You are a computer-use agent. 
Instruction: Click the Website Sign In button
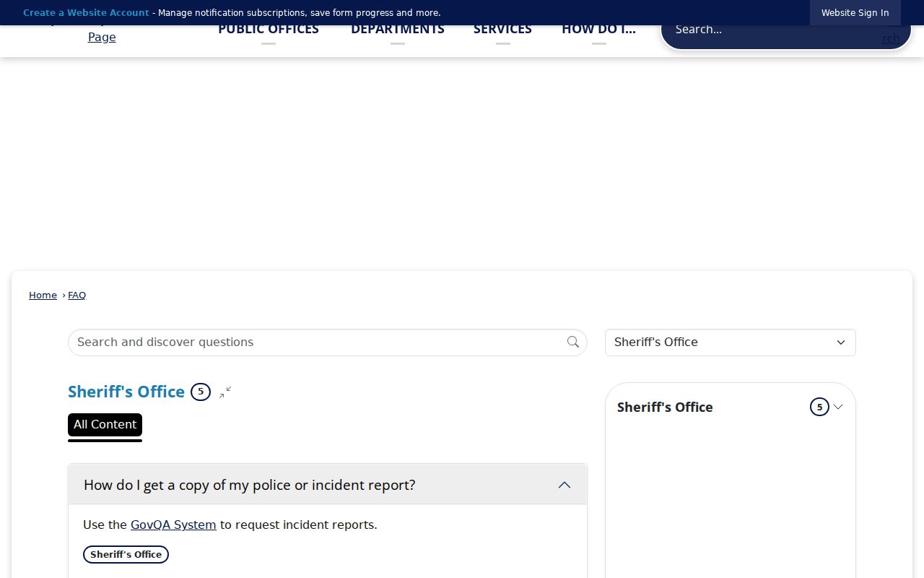coord(855,13)
